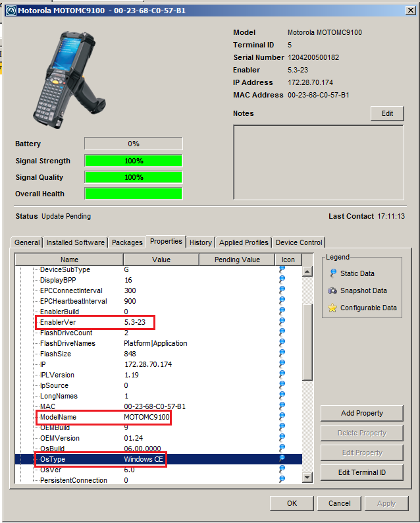Click the static data icon in EnablerBuild row
Viewport: 420px width, 523px height.
282,311
